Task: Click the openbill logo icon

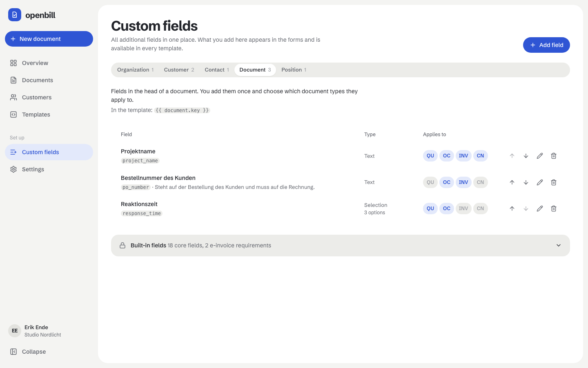Action: coord(15,15)
